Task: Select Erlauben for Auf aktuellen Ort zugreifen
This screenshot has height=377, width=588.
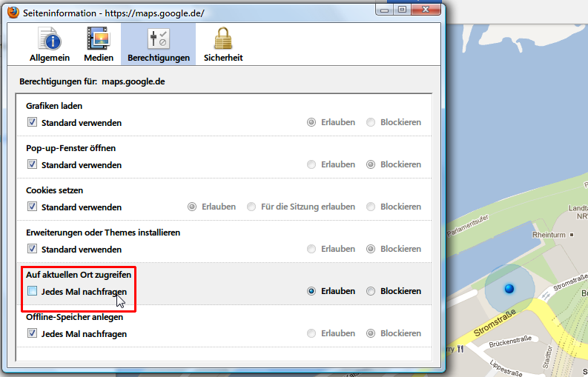Action: click(x=311, y=291)
